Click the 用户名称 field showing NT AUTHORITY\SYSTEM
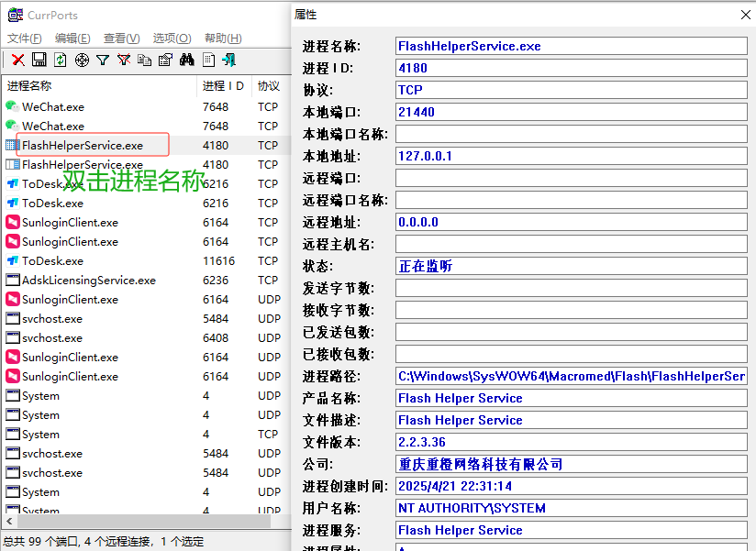 [x=572, y=508]
